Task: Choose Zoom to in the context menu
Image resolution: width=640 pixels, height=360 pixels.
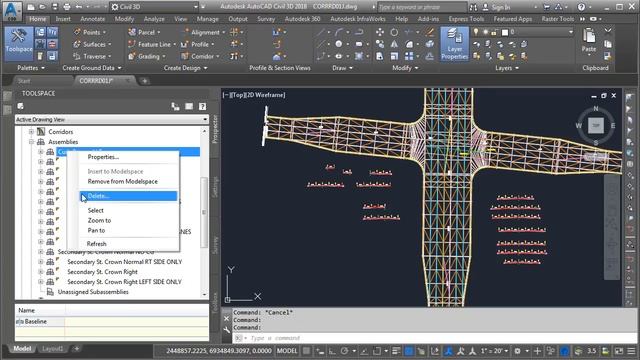Action: click(99, 220)
